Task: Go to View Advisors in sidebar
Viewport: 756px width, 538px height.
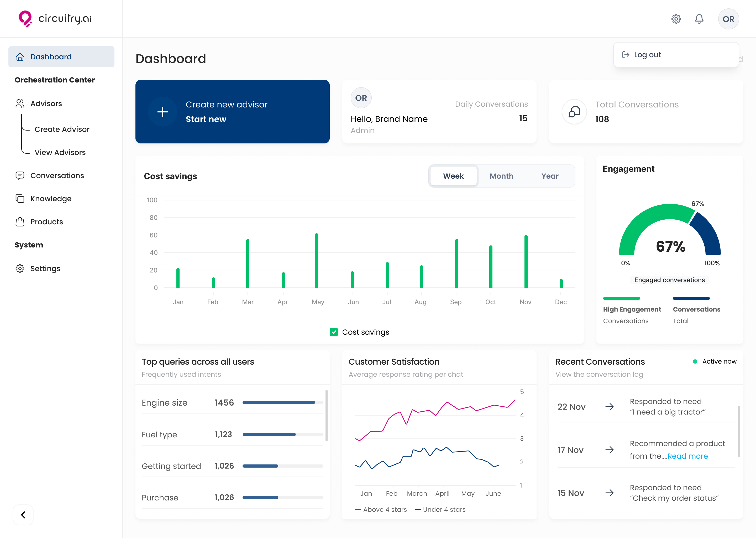Action: pyautogui.click(x=60, y=152)
